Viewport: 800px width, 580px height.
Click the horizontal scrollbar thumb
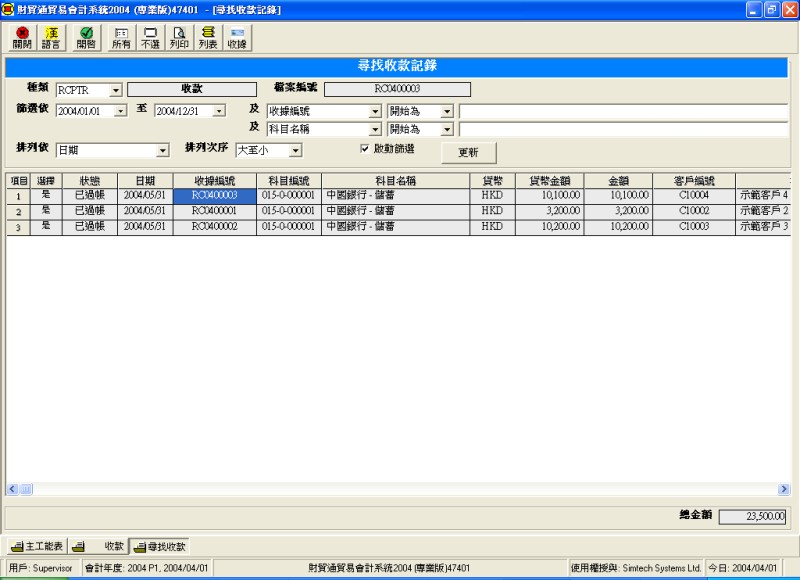coord(26,489)
